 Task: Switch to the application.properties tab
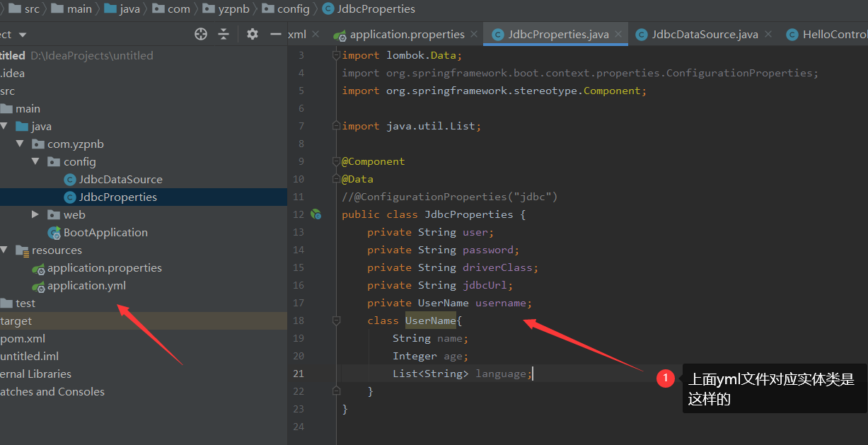tap(407, 34)
